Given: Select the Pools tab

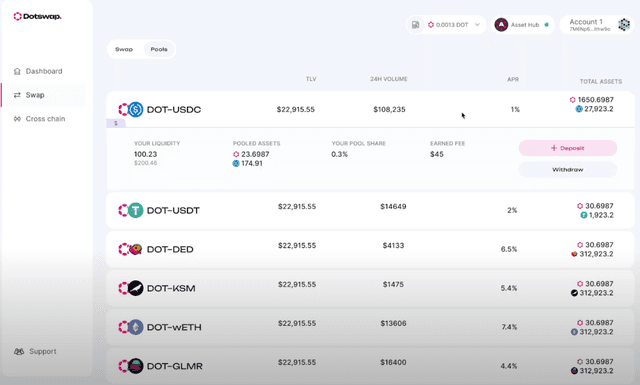Looking at the screenshot, I should tap(159, 49).
